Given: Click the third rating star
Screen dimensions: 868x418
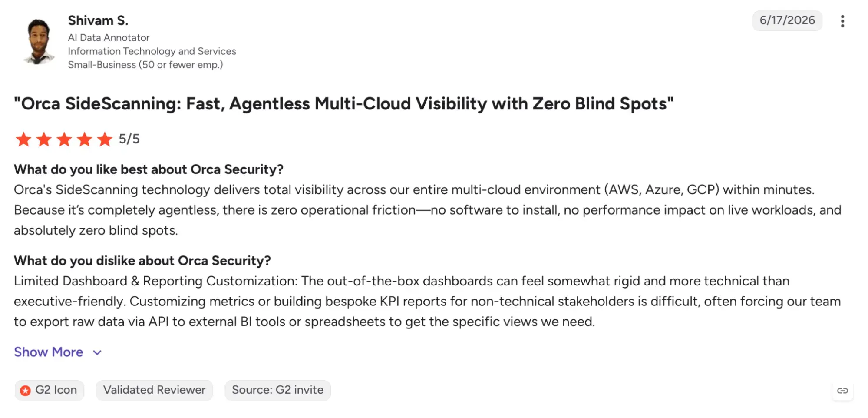Looking at the screenshot, I should pyautogui.click(x=64, y=139).
